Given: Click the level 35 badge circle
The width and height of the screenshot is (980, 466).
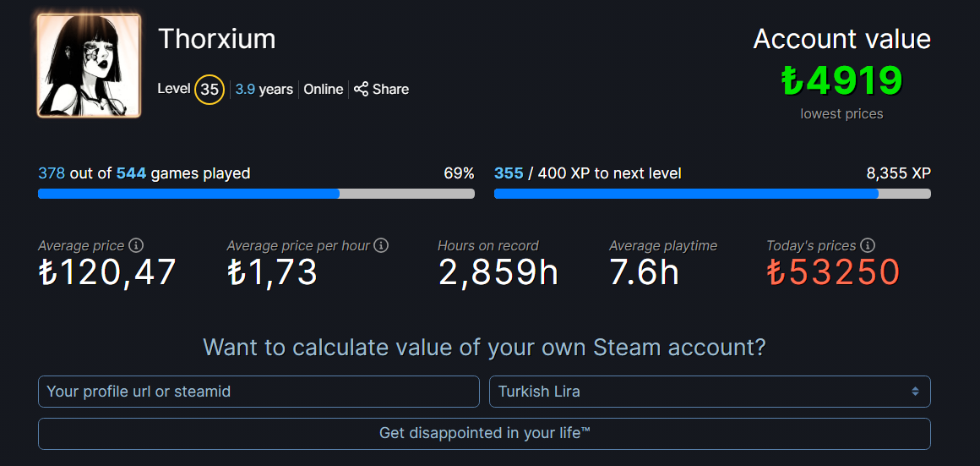Looking at the screenshot, I should pos(210,89).
